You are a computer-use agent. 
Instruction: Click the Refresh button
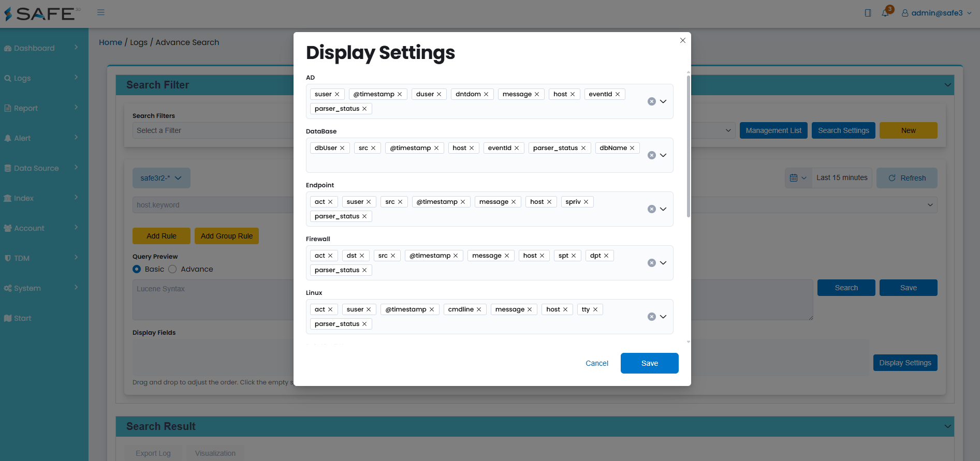tap(907, 178)
